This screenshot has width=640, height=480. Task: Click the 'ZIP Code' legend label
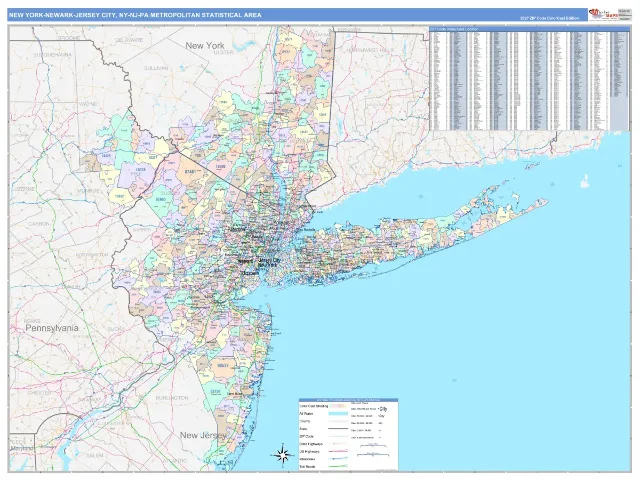pyautogui.click(x=307, y=437)
